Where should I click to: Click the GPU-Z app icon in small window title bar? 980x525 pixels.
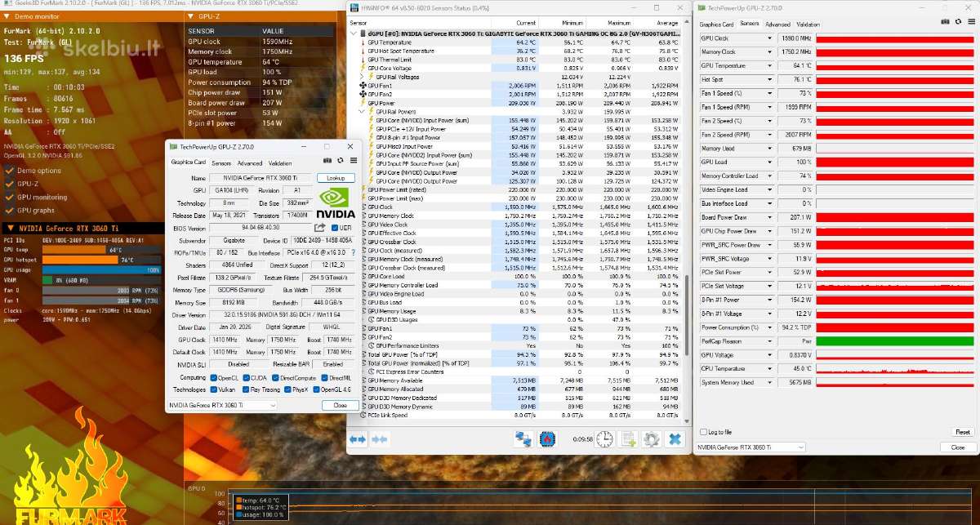[x=173, y=146]
